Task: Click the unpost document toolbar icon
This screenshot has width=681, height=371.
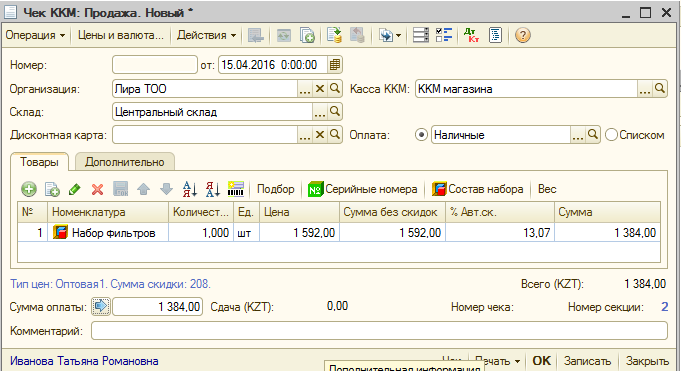Action: click(357, 35)
